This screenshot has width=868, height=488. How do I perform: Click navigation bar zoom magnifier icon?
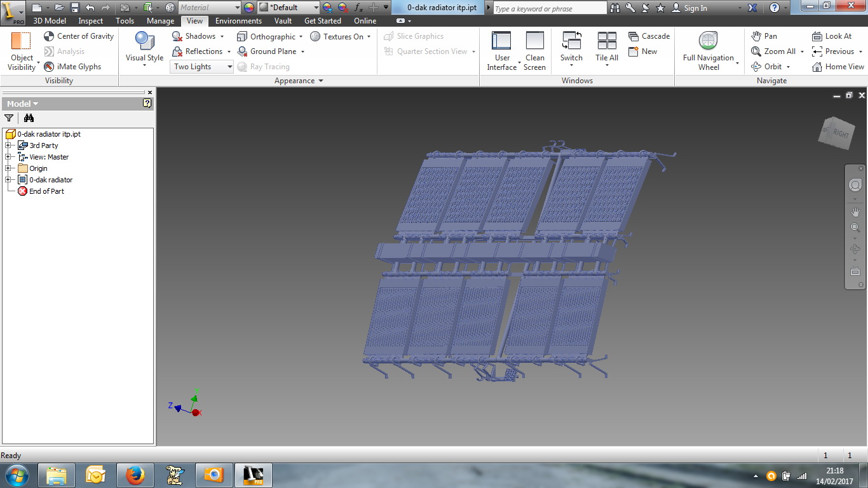(855, 227)
